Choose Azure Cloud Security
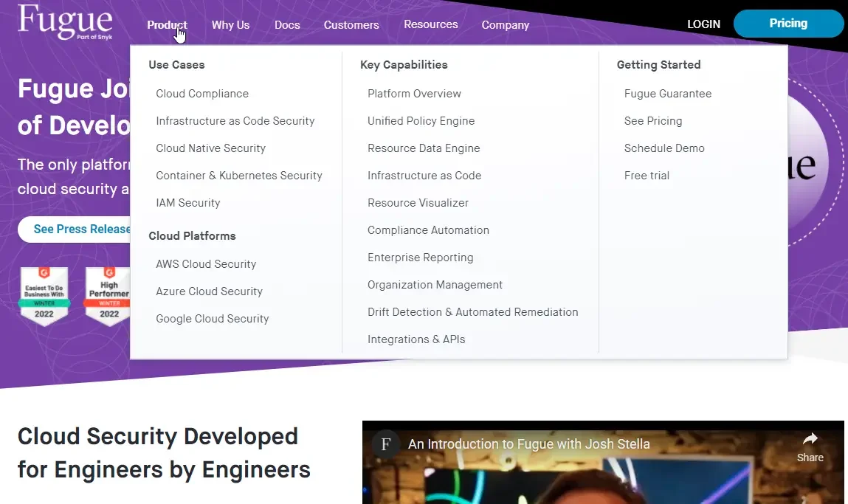 (210, 291)
